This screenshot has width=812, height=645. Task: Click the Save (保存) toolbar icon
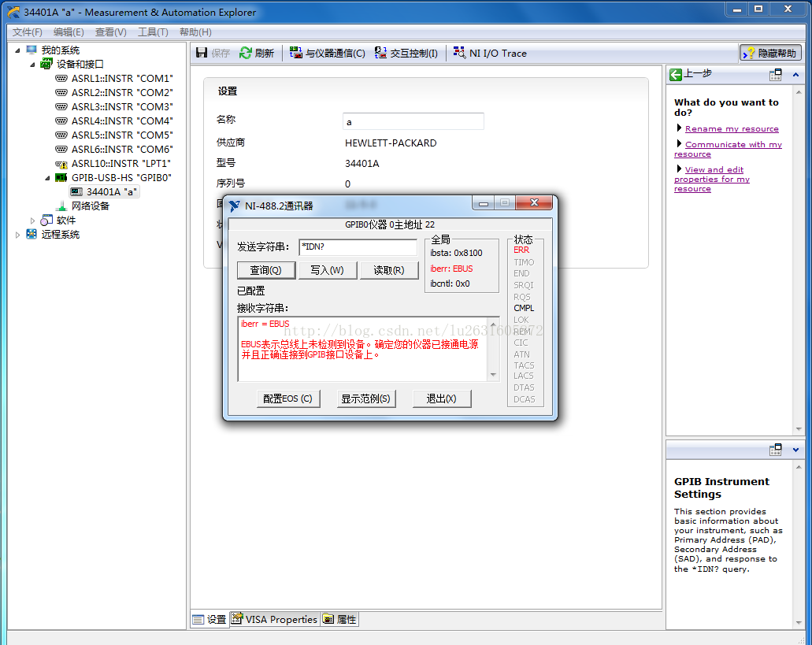tap(202, 53)
